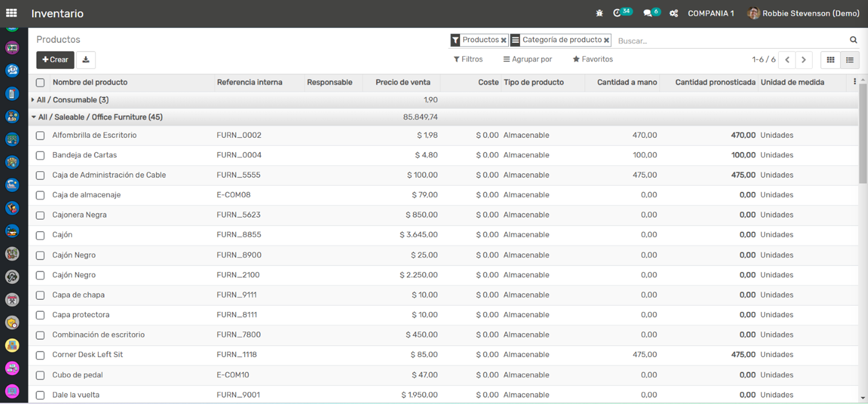The height and width of the screenshot is (404, 868).
Task: Toggle the select-all checkbox in header
Action: point(40,83)
